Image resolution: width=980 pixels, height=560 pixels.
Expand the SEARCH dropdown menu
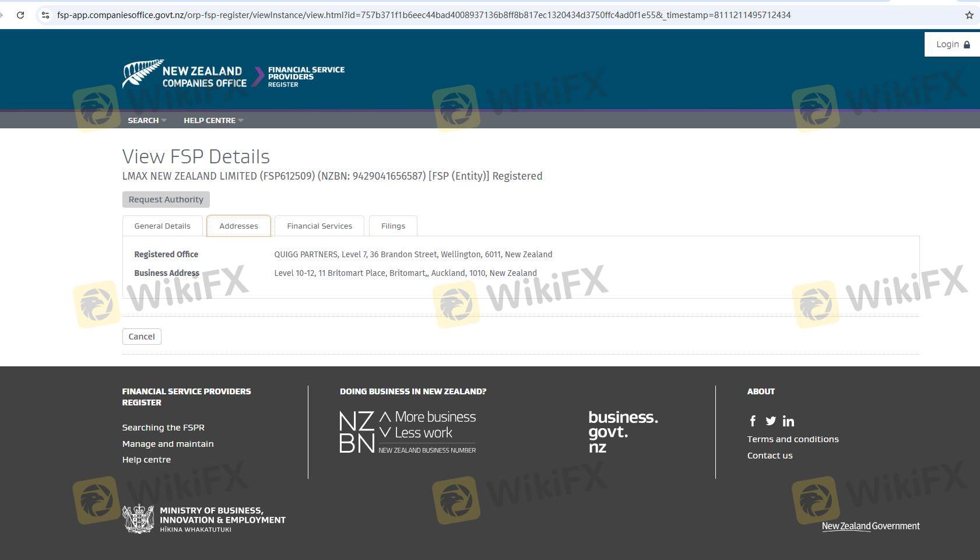coord(147,120)
